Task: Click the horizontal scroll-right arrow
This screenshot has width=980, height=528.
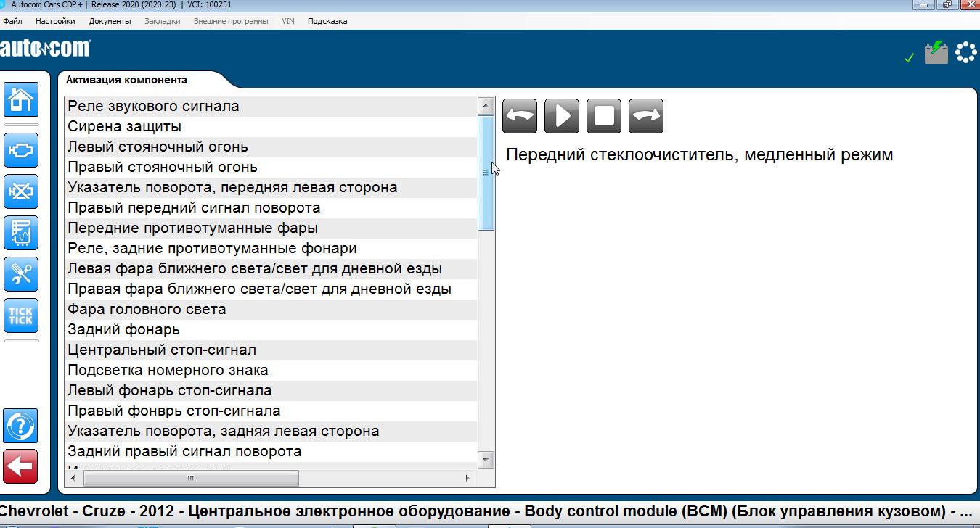Action: pyautogui.click(x=467, y=478)
